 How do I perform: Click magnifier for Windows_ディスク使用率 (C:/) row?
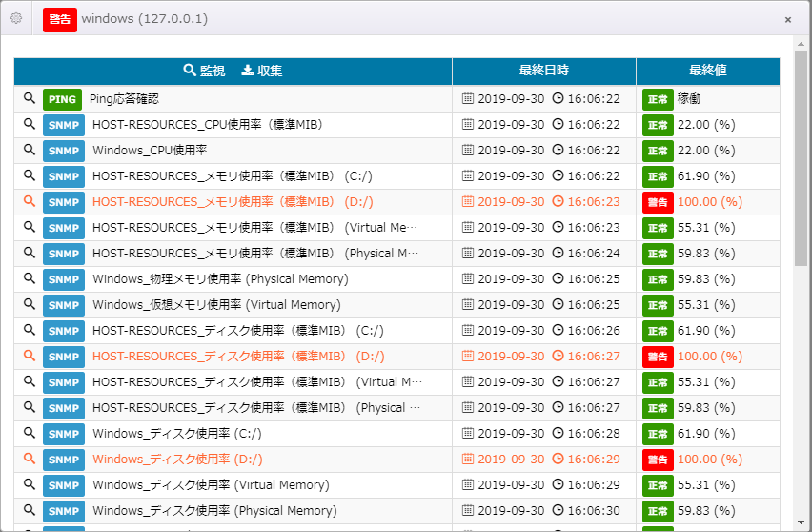[x=30, y=433]
